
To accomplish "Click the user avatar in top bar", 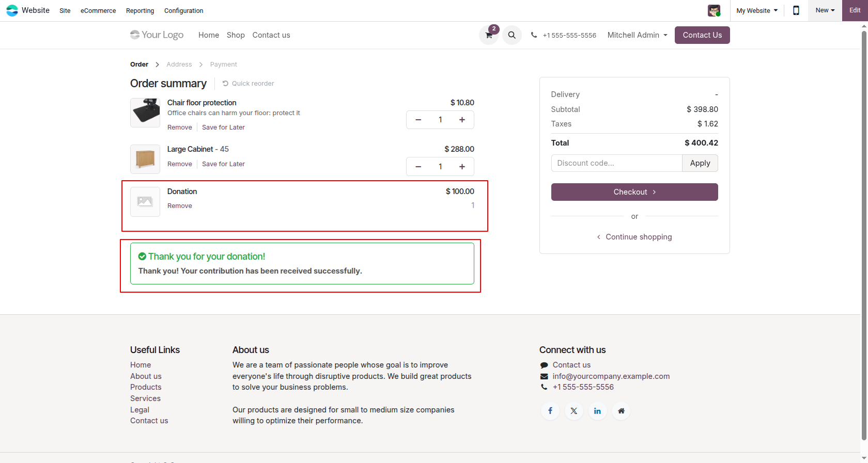I will tap(714, 10).
